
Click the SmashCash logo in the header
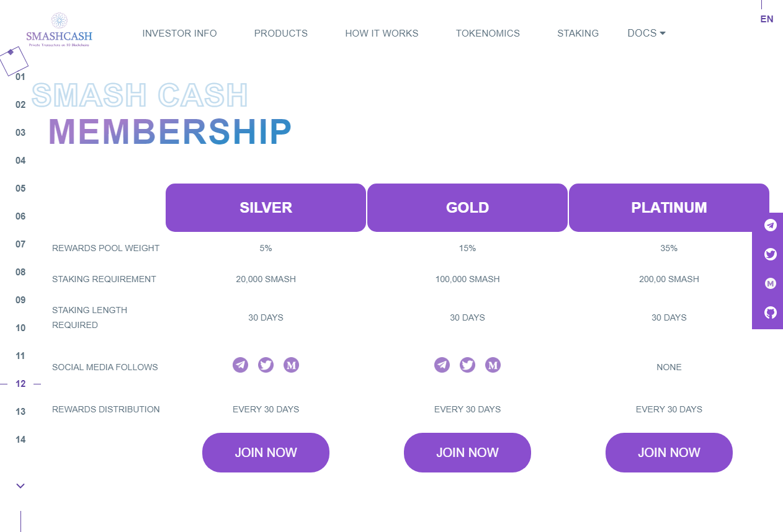59,30
